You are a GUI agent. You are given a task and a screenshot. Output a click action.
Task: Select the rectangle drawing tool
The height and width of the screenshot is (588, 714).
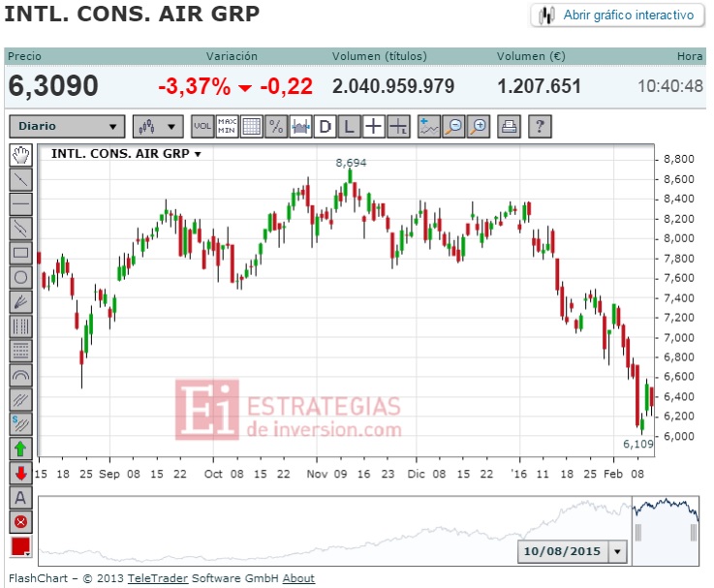[20, 253]
